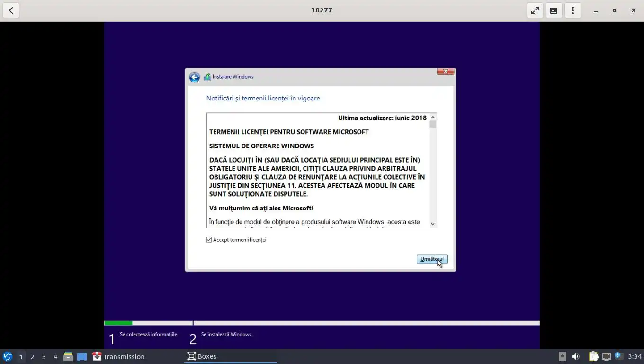
Task: Click the Instalare Windows setup icon
Action: click(207, 77)
